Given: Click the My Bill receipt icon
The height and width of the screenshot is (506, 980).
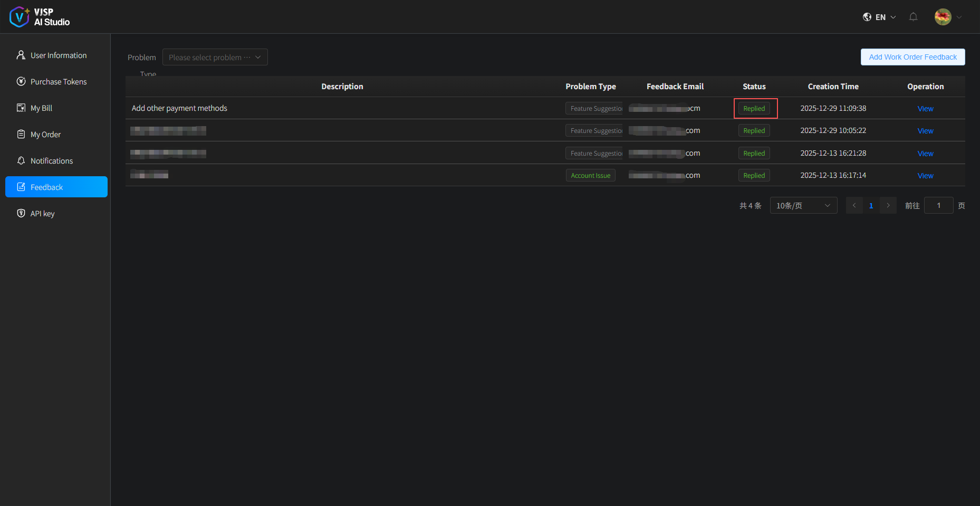Looking at the screenshot, I should pyautogui.click(x=21, y=108).
